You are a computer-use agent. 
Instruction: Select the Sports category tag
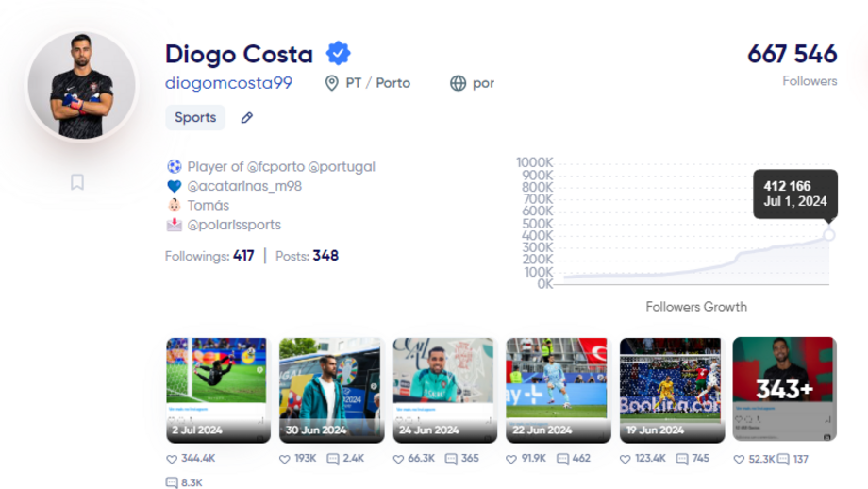coord(195,118)
